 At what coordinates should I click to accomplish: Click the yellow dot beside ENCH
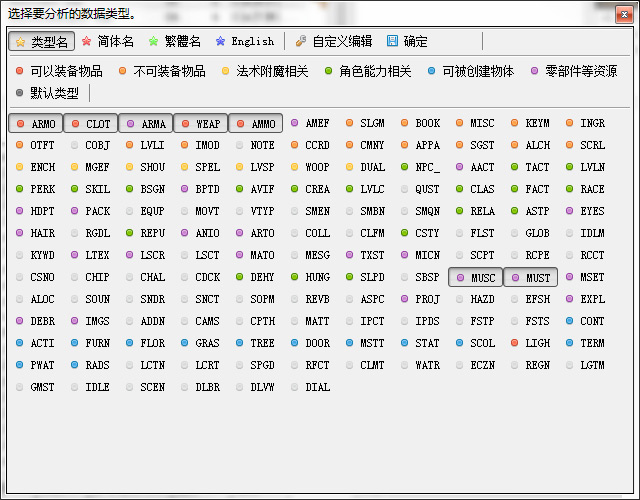pyautogui.click(x=20, y=167)
